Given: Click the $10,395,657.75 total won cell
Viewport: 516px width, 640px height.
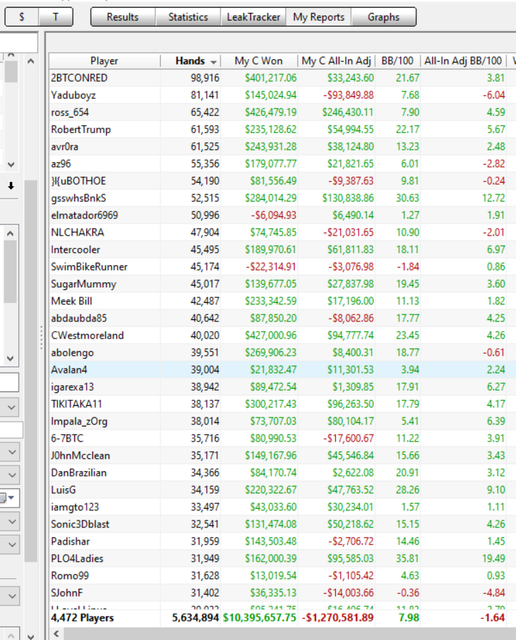Looking at the screenshot, I should (x=259, y=618).
